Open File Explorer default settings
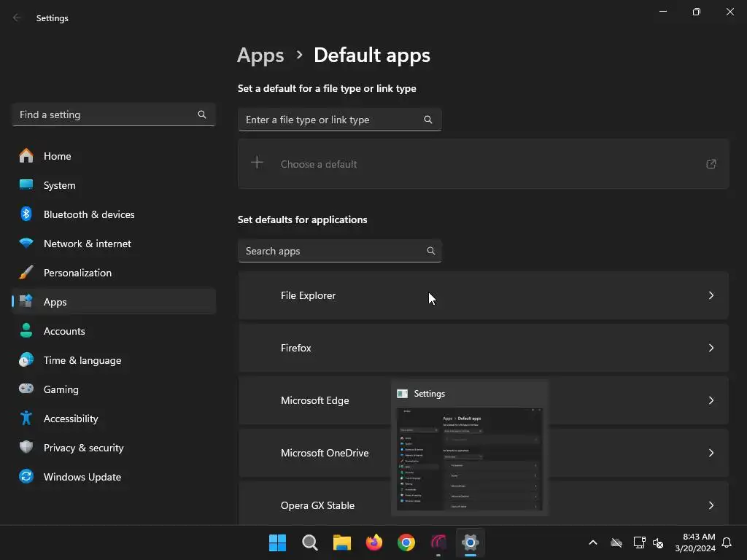 pyautogui.click(x=483, y=295)
